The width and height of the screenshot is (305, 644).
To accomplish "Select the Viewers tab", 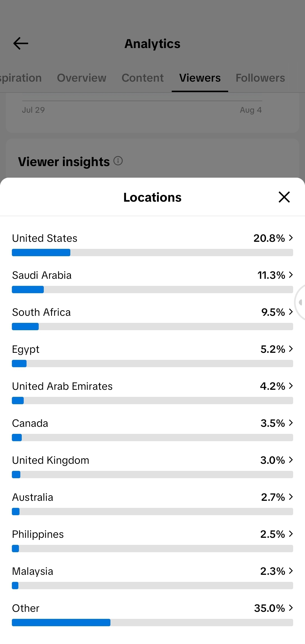I will click(x=200, y=78).
